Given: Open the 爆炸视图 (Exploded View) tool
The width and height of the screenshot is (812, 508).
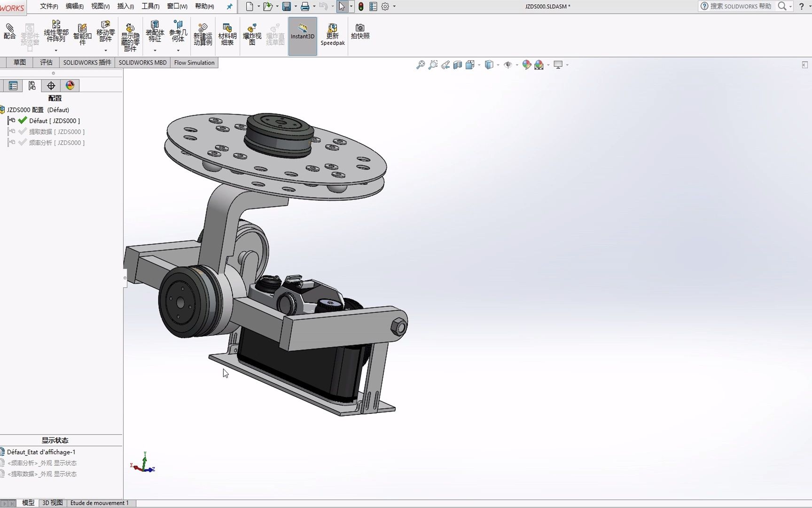Looking at the screenshot, I should click(x=252, y=32).
